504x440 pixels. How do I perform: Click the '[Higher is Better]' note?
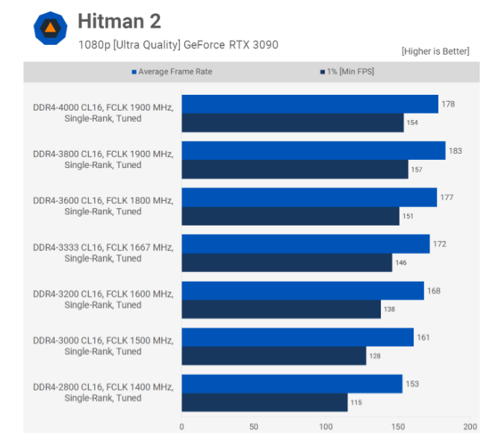(435, 52)
